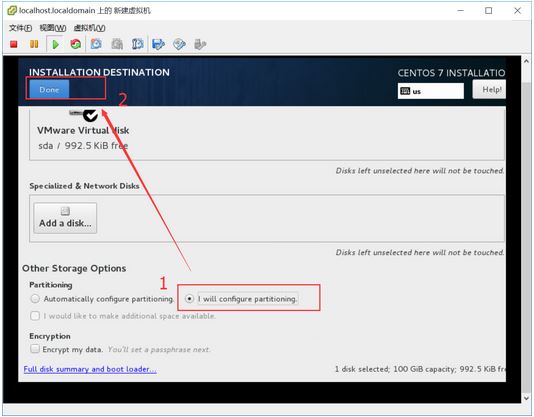This screenshot has height=417, width=534.
Task: Open the 视图(W) menu
Action: tap(53, 28)
